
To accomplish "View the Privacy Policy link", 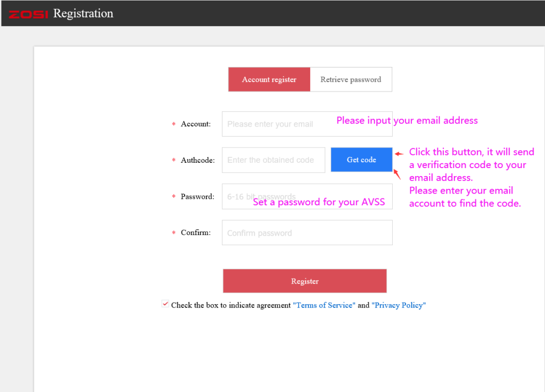I will tap(399, 305).
